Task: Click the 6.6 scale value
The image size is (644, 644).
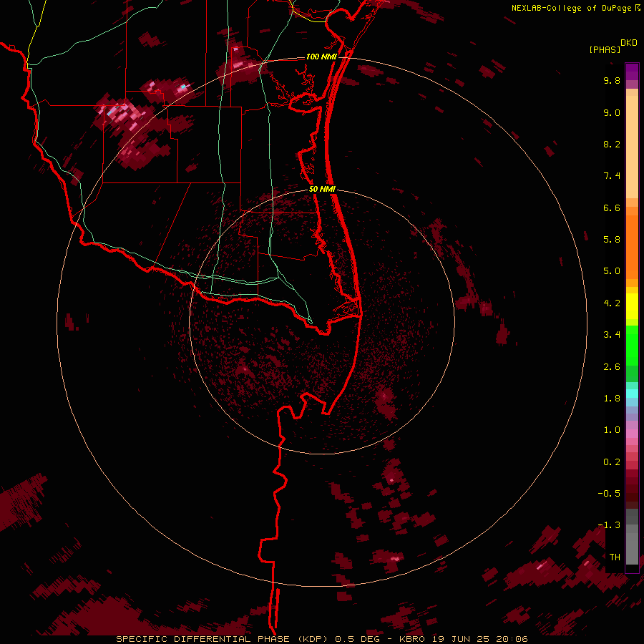Action: click(612, 208)
